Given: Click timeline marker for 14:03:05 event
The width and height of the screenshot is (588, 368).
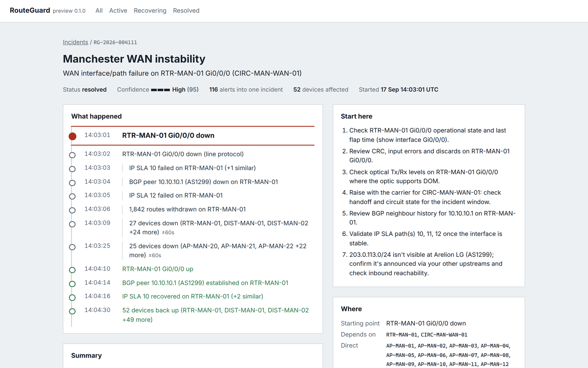Looking at the screenshot, I should [72, 197].
